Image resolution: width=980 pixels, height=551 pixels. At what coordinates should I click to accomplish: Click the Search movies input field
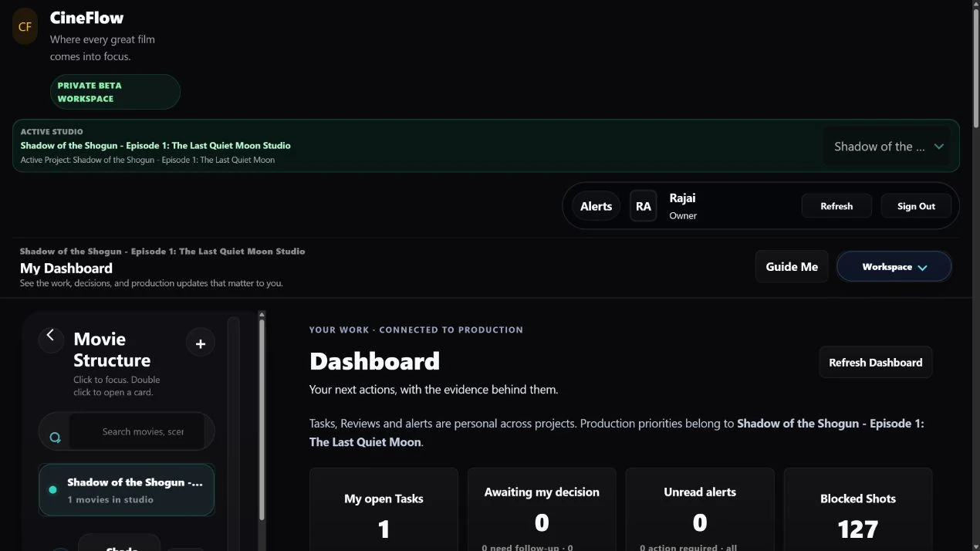click(137, 431)
